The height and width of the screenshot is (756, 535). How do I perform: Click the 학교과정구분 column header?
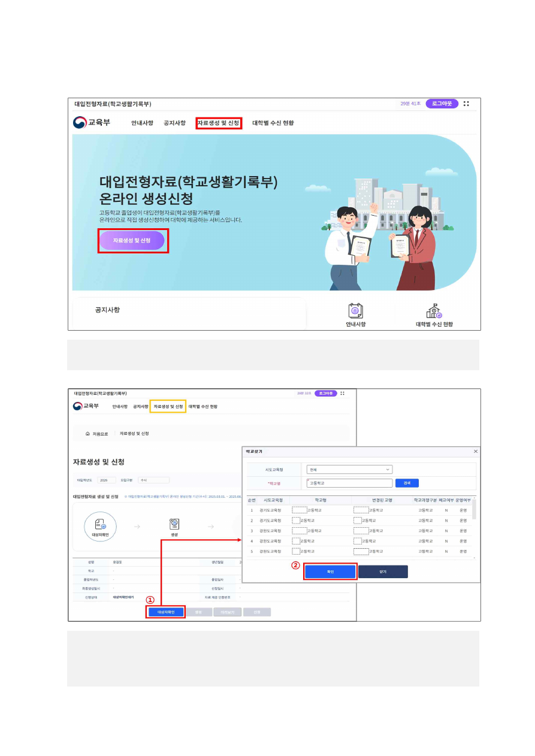tap(425, 500)
